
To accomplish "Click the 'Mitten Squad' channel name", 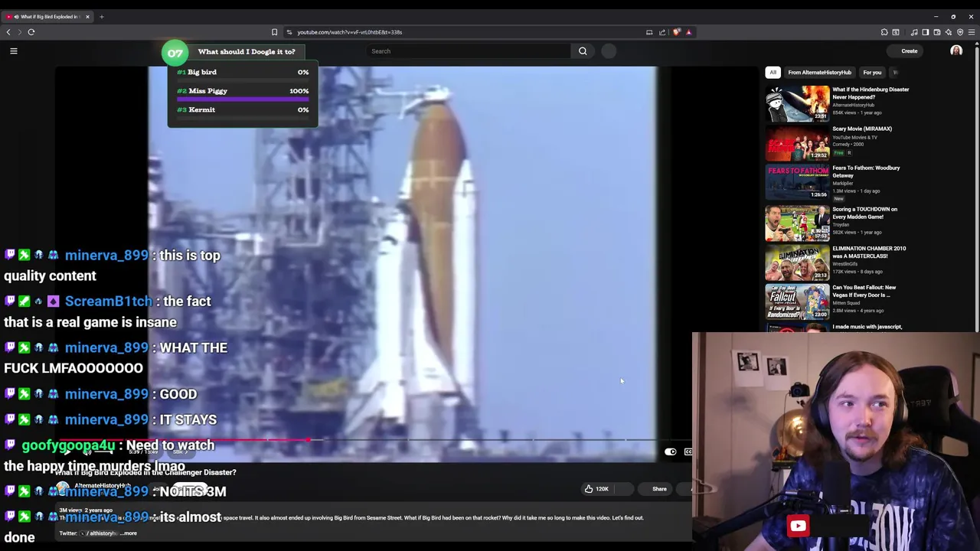I will point(847,303).
